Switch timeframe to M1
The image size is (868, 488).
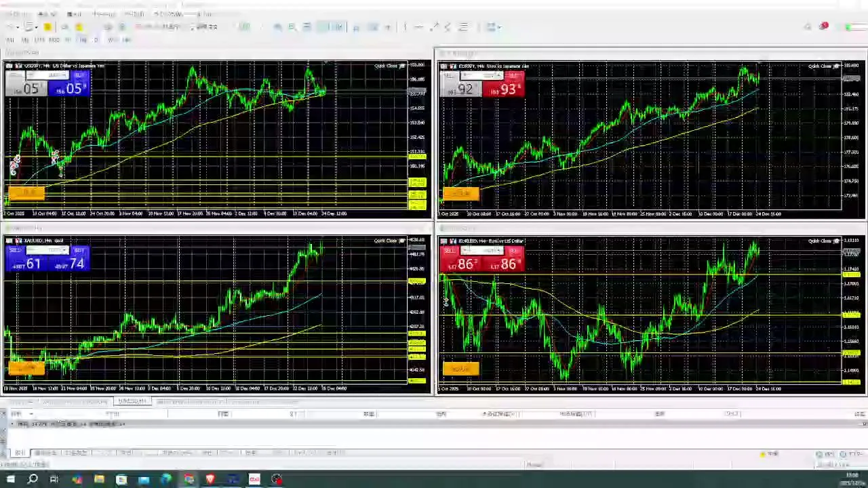coord(10,40)
